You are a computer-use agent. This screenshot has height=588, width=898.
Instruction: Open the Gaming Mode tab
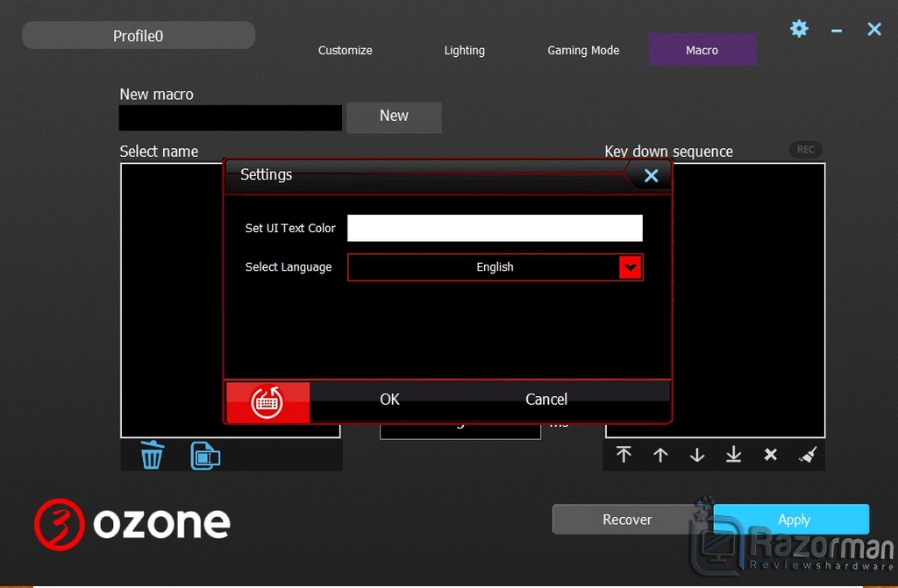tap(583, 50)
